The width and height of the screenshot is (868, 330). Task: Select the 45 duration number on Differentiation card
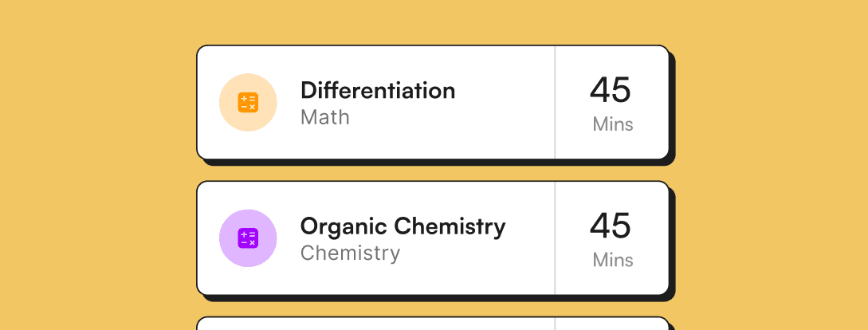click(610, 90)
